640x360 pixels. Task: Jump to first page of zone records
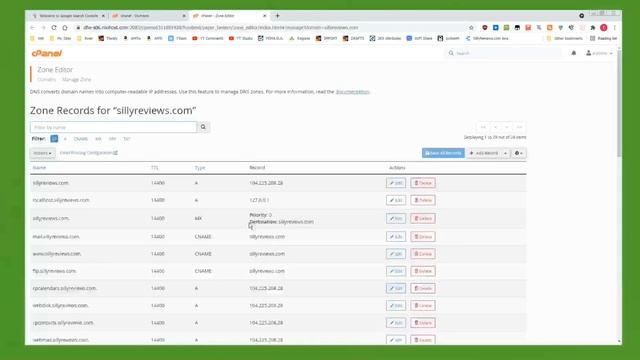(x=483, y=127)
